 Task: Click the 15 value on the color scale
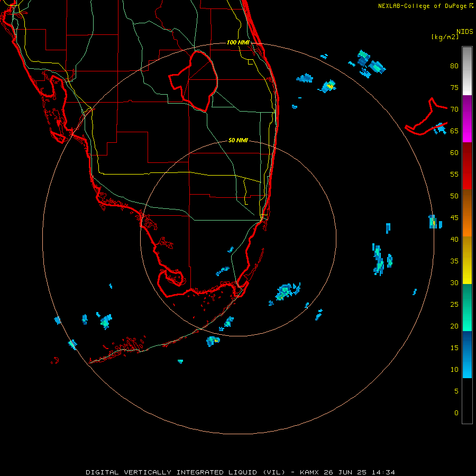[x=454, y=348]
